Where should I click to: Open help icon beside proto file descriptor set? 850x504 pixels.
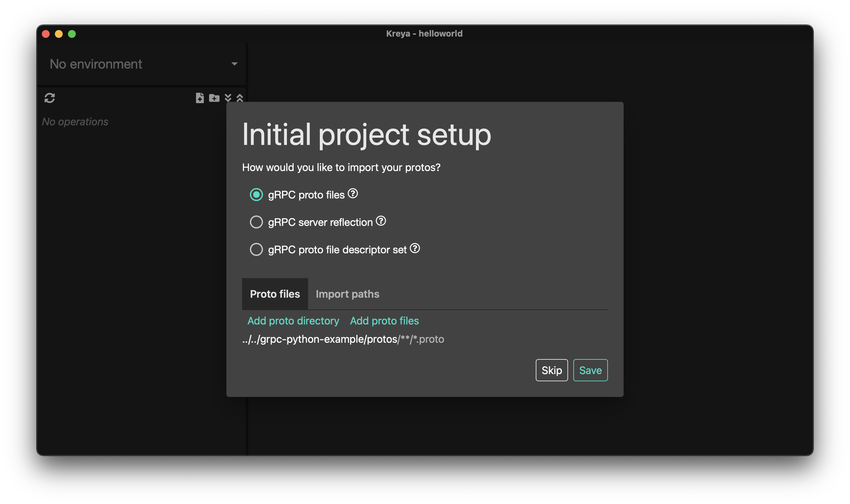pos(415,249)
